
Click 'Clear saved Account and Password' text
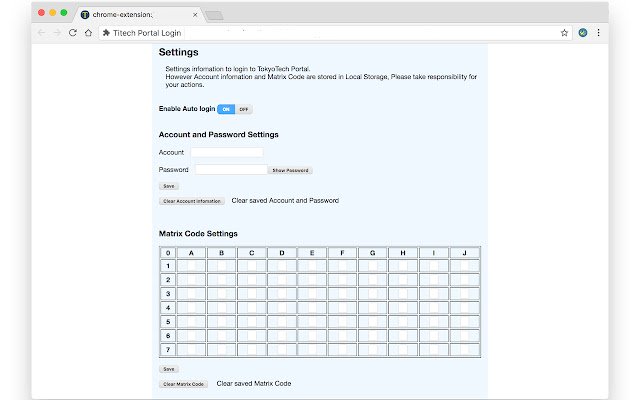click(x=285, y=200)
